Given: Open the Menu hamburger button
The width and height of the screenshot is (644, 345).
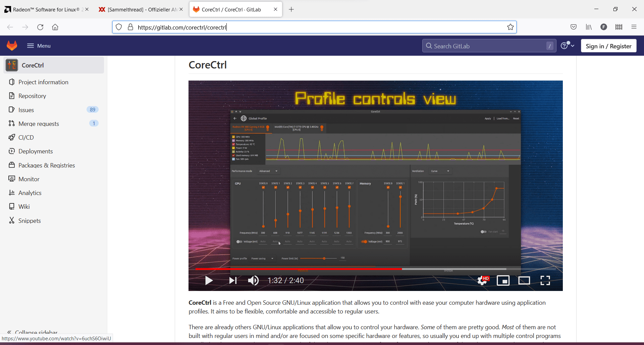Looking at the screenshot, I should (x=39, y=46).
